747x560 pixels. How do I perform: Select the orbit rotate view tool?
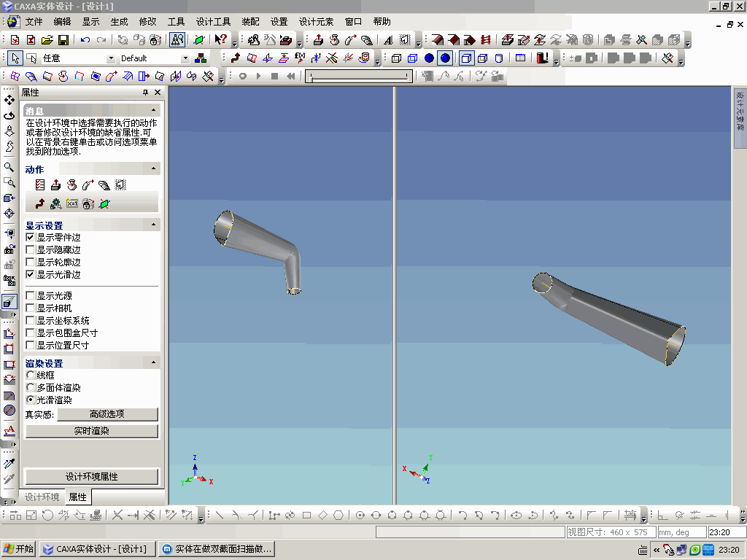click(9, 116)
